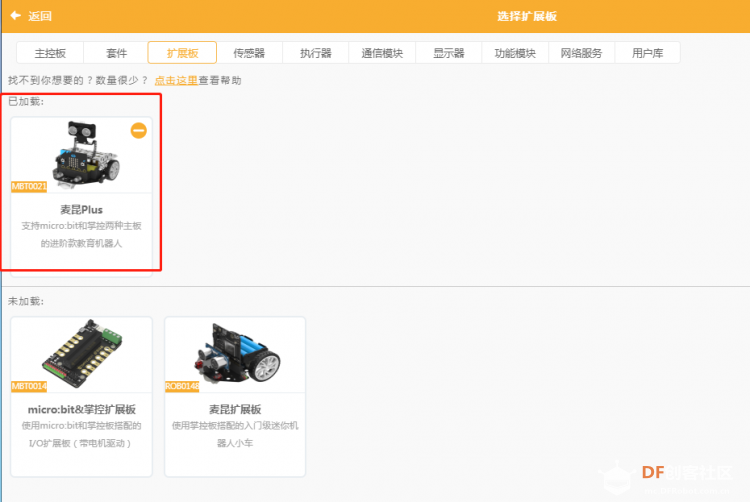750x502 pixels.
Task: Click the 麦昆扩展板 title text
Action: (x=235, y=409)
